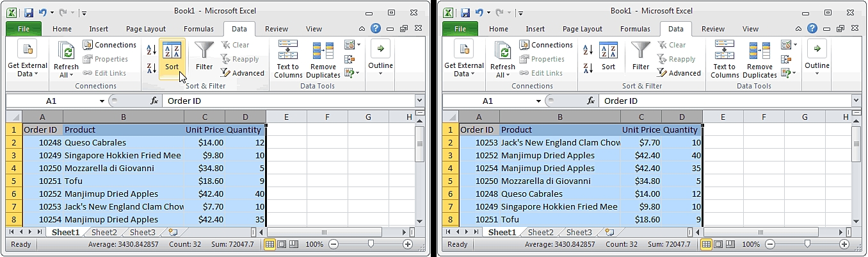Open File tab in left window
868x257 pixels.
point(24,29)
